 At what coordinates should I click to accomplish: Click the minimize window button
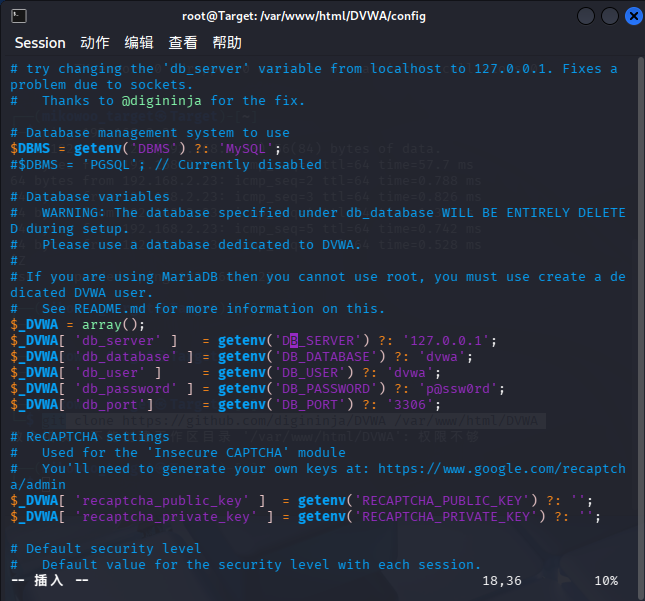(x=586, y=16)
